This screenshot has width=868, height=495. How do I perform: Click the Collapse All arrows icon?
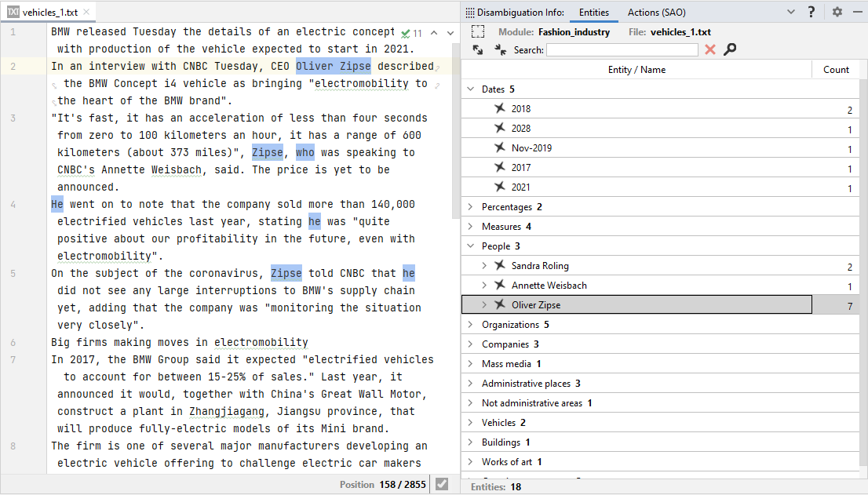coord(500,49)
